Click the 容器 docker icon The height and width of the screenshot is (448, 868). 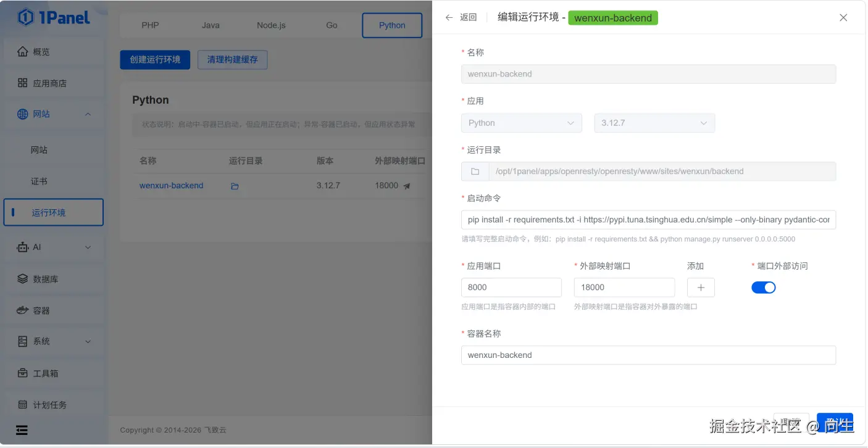(x=23, y=310)
